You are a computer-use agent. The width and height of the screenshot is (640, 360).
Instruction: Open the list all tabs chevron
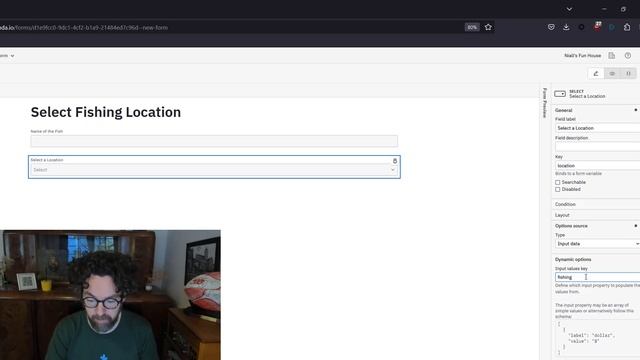coord(569,9)
